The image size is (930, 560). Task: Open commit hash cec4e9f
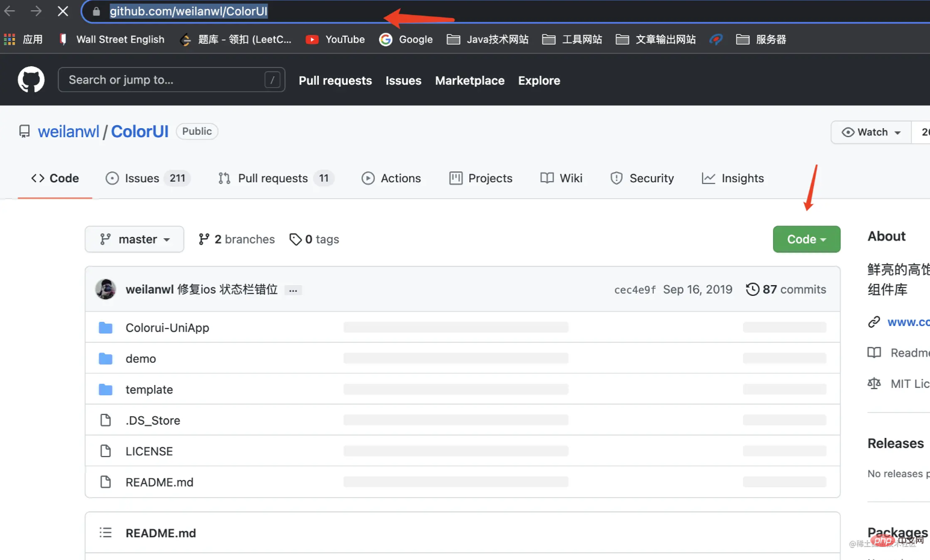coord(635,290)
